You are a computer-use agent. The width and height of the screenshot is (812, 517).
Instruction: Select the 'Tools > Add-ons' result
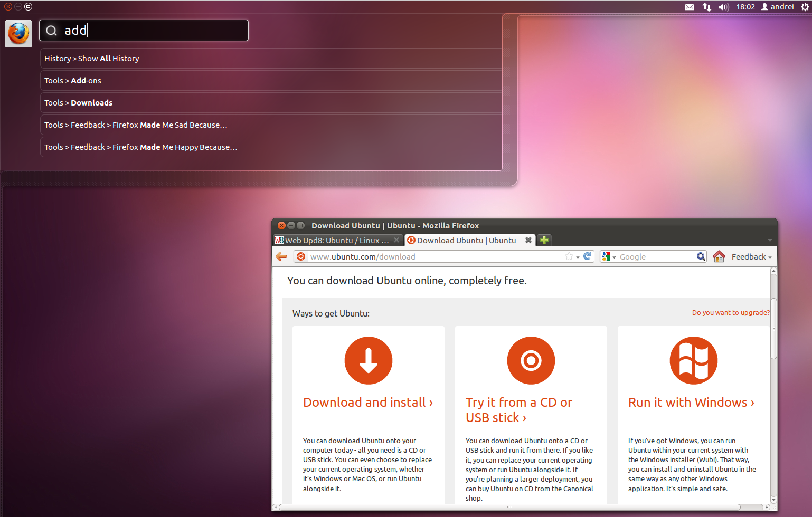(x=271, y=81)
